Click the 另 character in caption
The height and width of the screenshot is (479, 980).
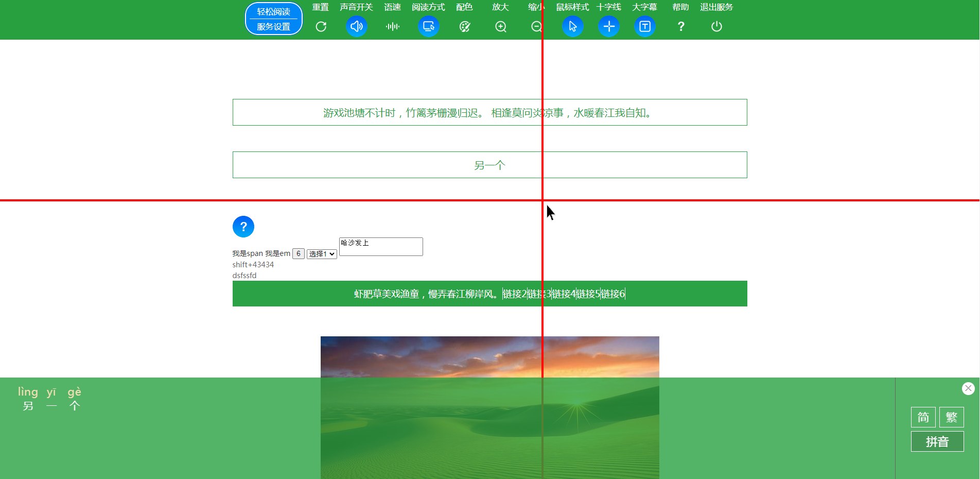[28, 406]
